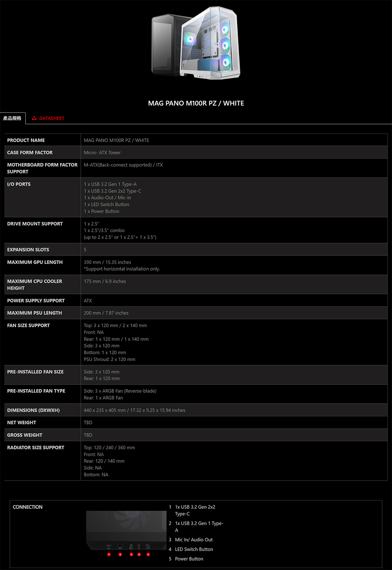Click the FAN SIZE SUPPORT label
This screenshot has height=570, width=392.
coord(29,325)
